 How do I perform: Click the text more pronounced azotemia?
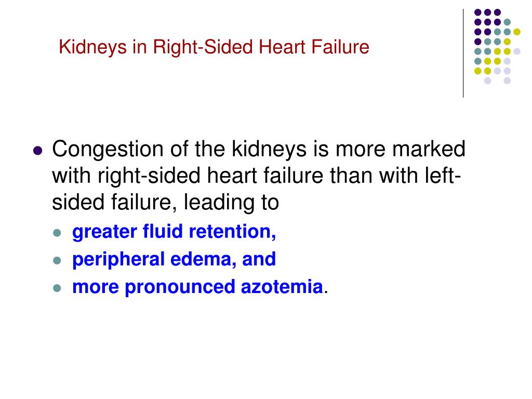click(x=197, y=287)
